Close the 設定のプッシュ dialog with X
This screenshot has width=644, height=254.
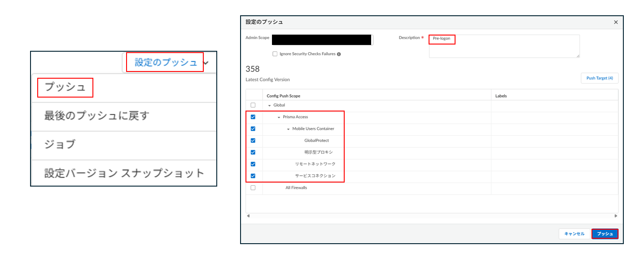(x=616, y=22)
